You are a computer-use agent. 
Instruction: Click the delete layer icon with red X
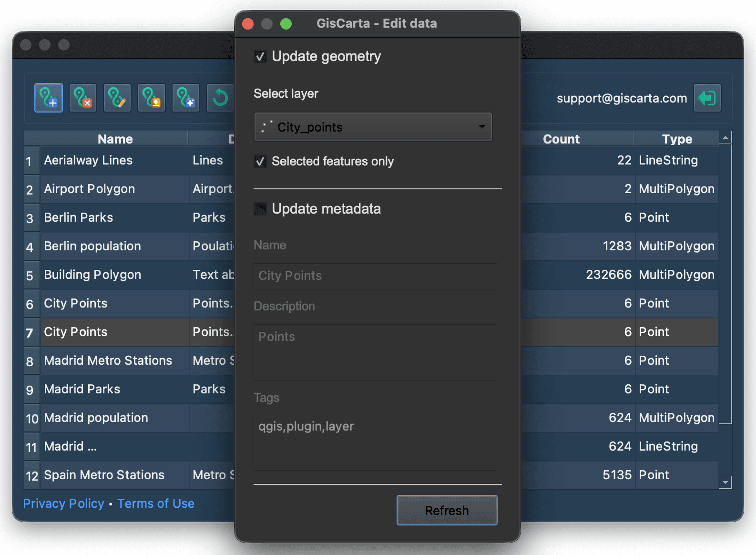pyautogui.click(x=83, y=98)
